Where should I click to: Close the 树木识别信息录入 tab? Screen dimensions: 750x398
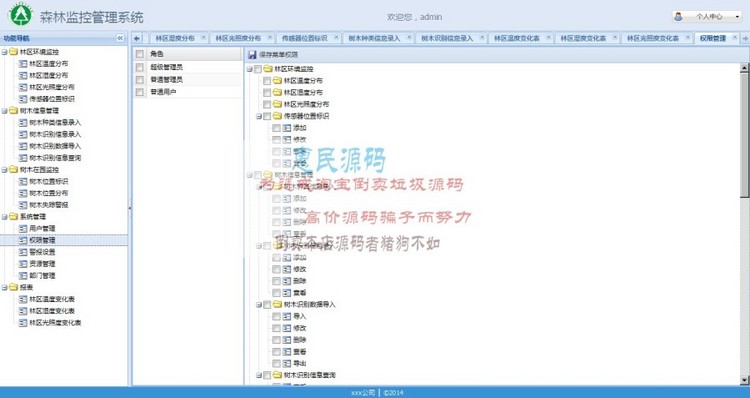pos(482,37)
